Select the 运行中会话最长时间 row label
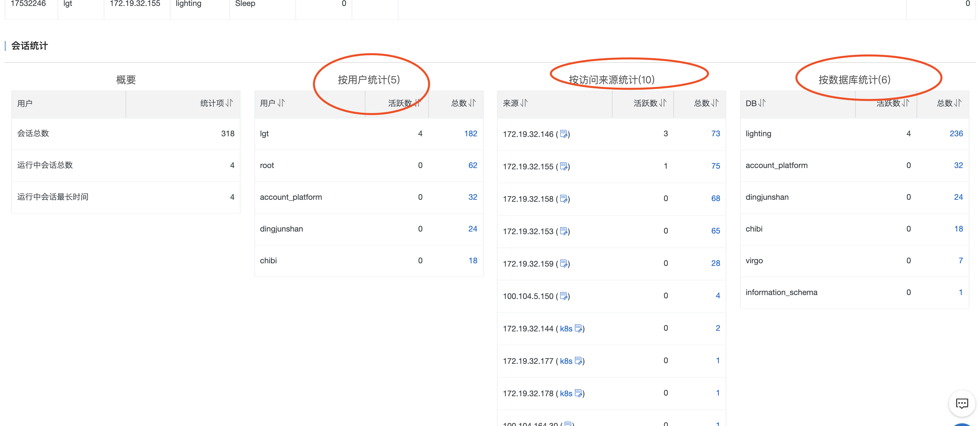The width and height of the screenshot is (980, 426). (x=53, y=197)
